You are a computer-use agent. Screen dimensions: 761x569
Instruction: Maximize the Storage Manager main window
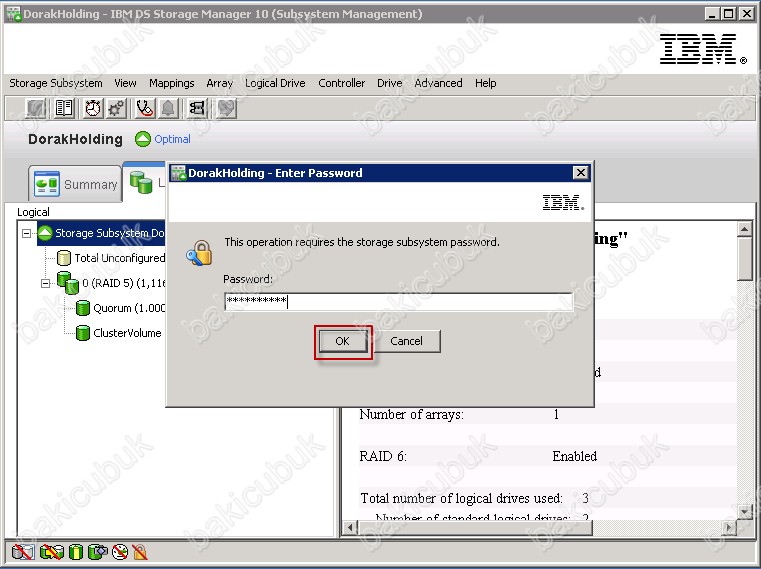click(x=728, y=14)
